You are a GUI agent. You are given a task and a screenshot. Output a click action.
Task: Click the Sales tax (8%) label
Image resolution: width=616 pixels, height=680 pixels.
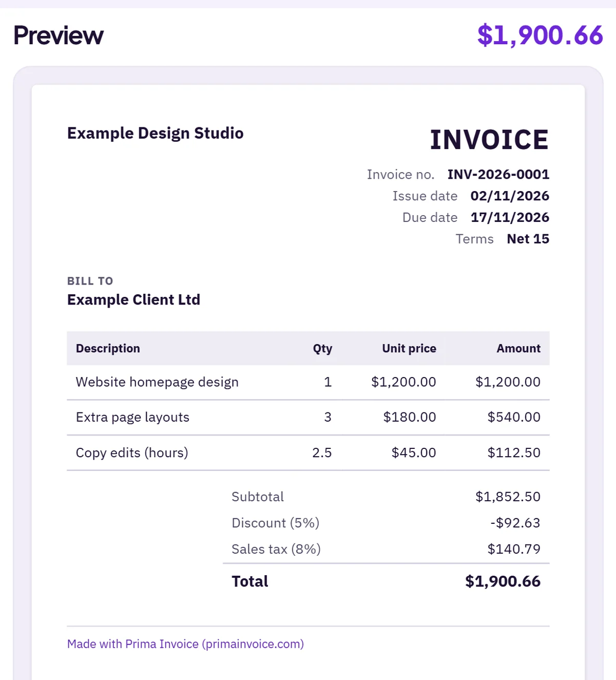point(276,549)
